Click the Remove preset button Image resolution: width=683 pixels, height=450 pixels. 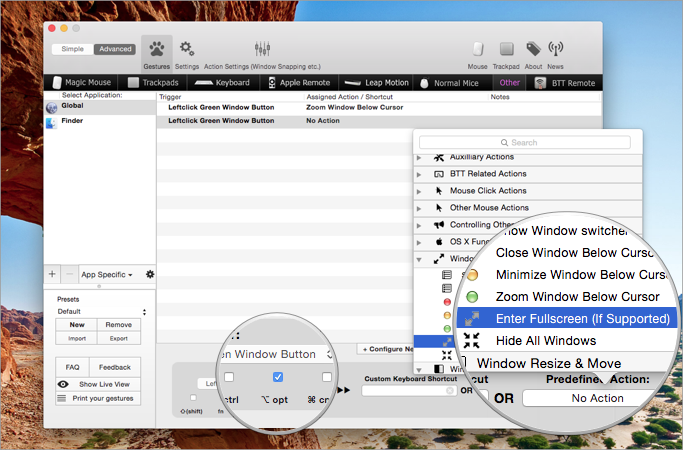pyautogui.click(x=118, y=325)
